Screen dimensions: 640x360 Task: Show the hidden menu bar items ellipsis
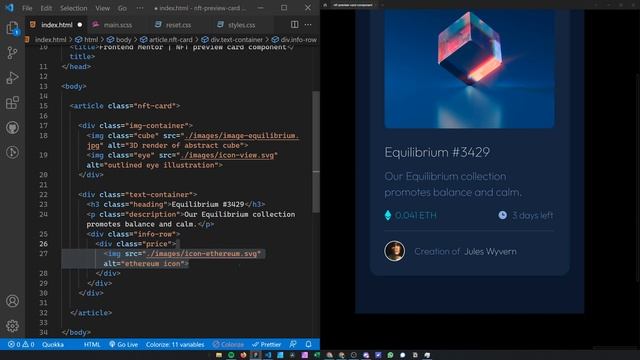[140, 8]
